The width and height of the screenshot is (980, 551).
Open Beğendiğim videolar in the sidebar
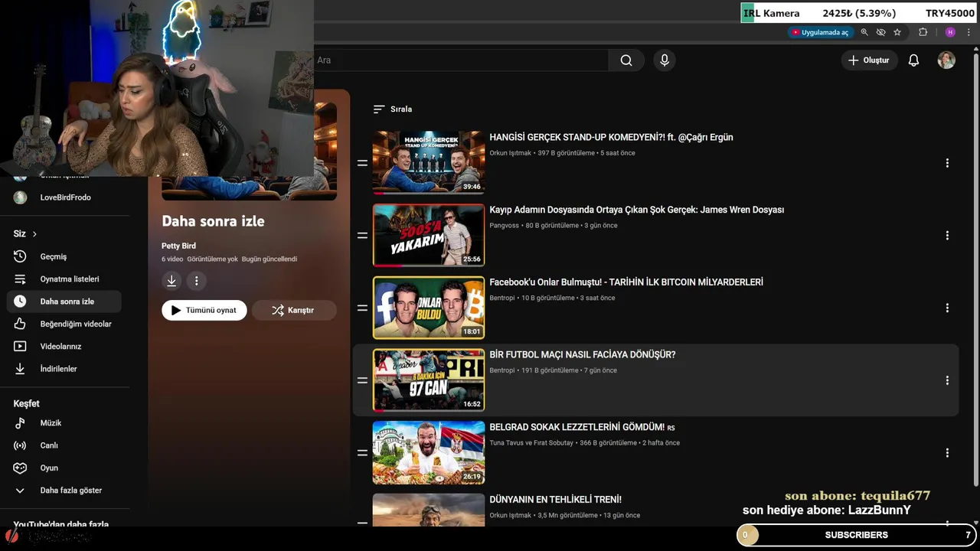pos(63,324)
